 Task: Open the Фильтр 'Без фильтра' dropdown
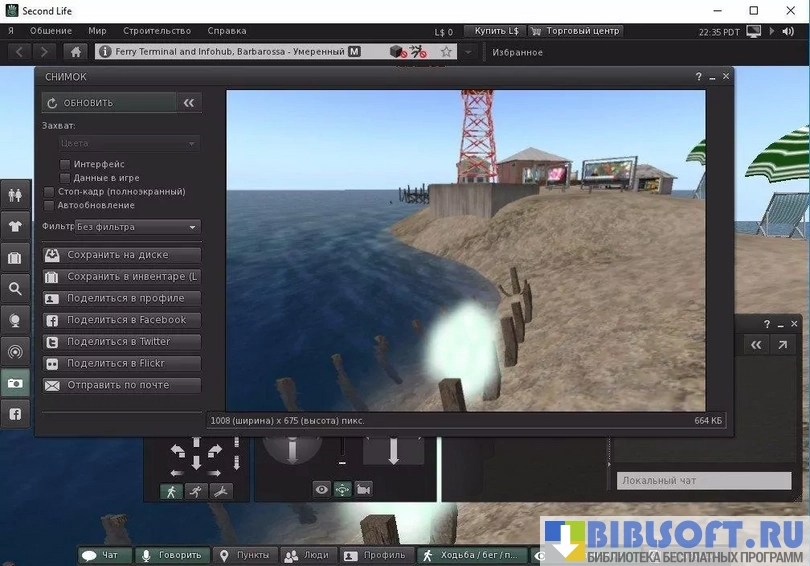tap(138, 227)
